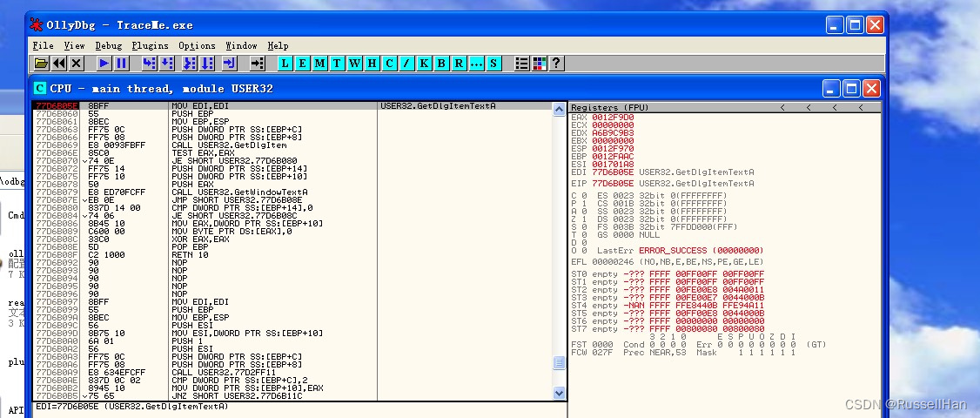Select the EDX register value A6B9C9B3

click(x=613, y=132)
